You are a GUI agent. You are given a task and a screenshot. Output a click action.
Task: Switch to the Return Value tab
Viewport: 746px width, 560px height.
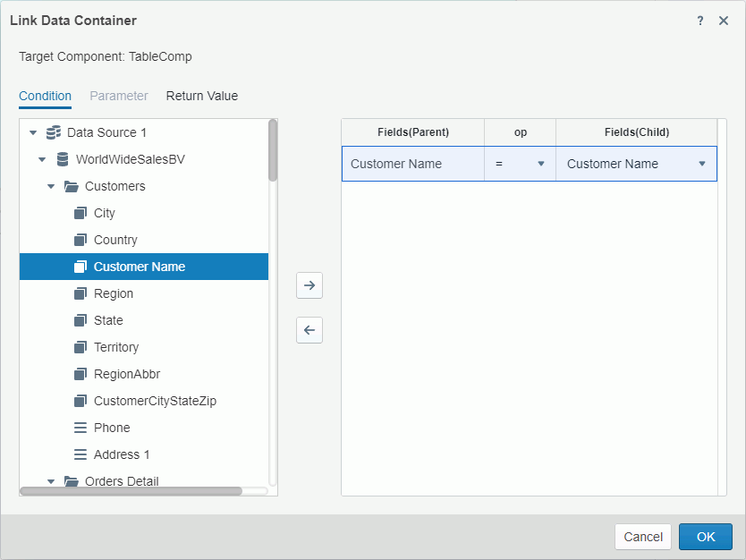coord(201,96)
